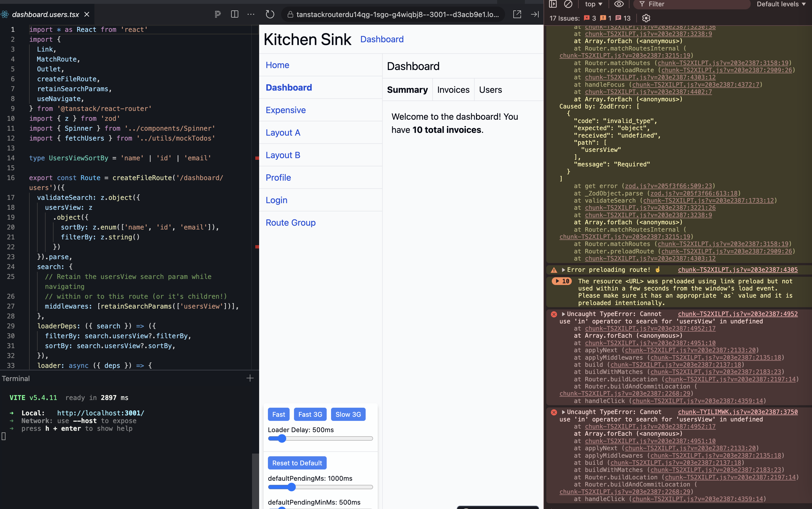The image size is (812, 509).
Task: Adjust the Loader Delay slider handle
Action: click(282, 438)
